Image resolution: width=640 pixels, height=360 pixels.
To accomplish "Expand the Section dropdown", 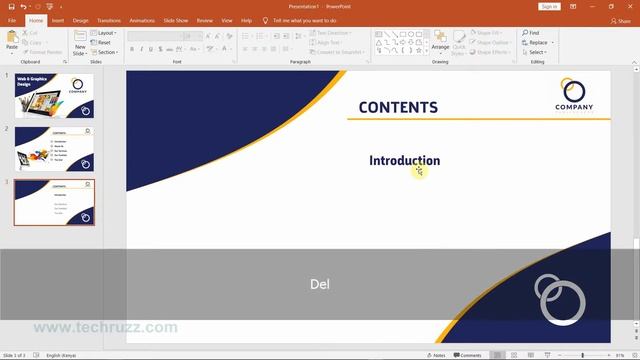I will click(105, 52).
